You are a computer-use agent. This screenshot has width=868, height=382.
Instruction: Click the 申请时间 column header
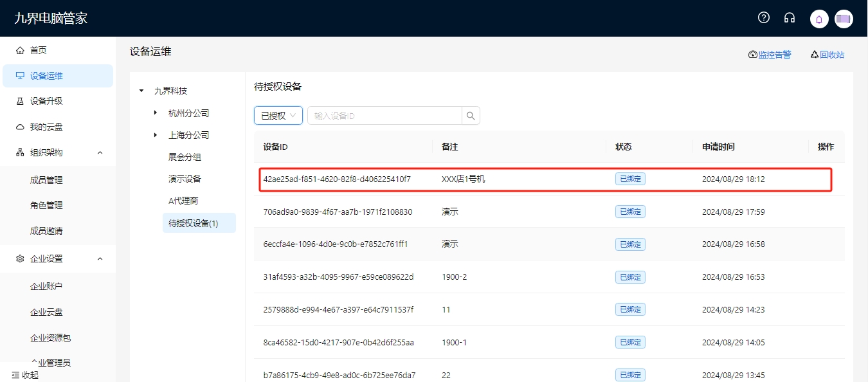[718, 147]
